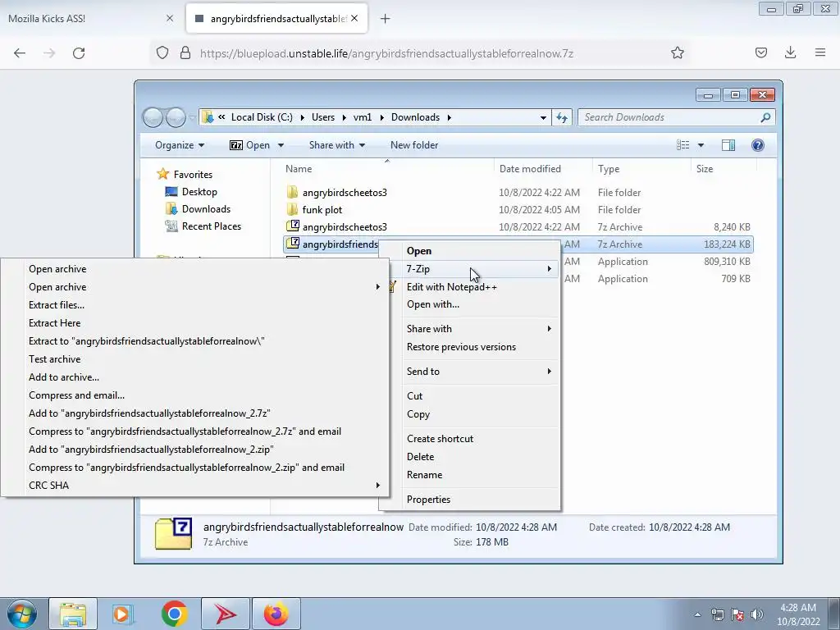Expand the CRC SHA submenu
Viewport: 840px width, 630px height.
coord(194,486)
